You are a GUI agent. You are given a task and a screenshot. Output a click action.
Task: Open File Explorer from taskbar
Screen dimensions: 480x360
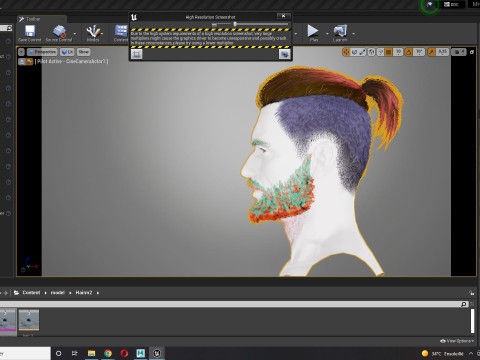(91, 353)
